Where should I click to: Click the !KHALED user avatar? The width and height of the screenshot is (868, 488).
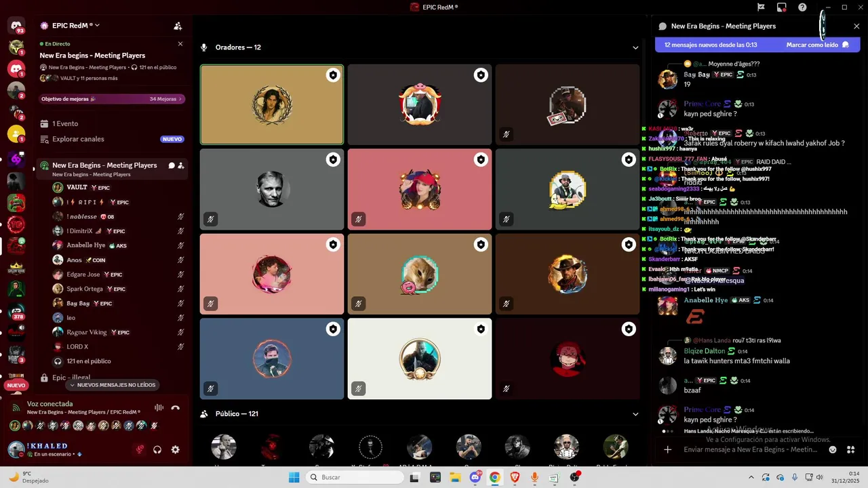point(16,449)
